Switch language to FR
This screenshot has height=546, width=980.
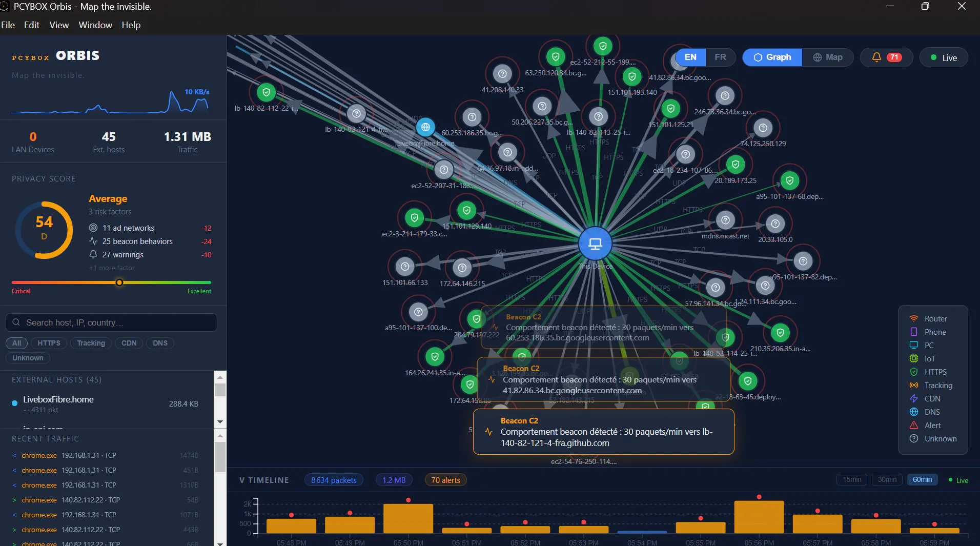tap(720, 57)
